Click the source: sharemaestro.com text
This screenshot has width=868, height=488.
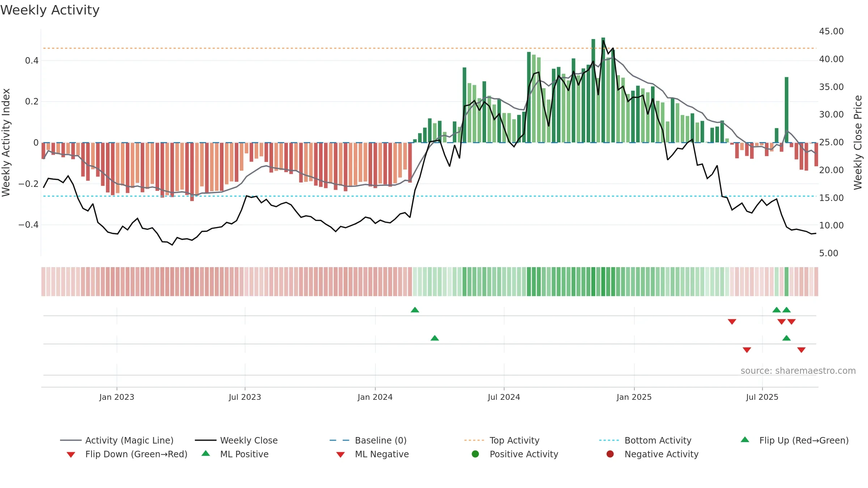click(798, 371)
